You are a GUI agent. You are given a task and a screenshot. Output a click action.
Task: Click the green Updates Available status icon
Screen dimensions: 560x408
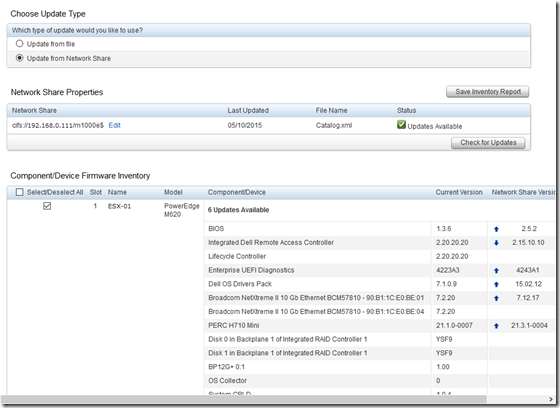401,125
